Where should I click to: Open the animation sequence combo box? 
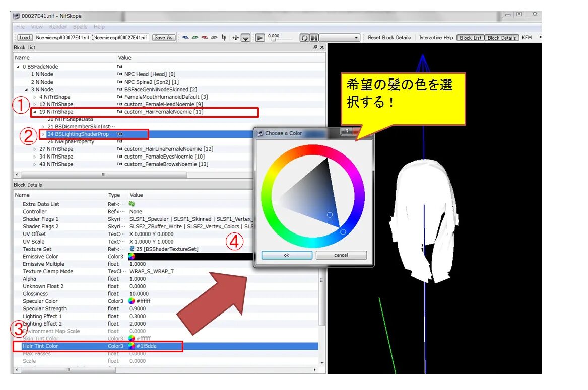point(340,38)
